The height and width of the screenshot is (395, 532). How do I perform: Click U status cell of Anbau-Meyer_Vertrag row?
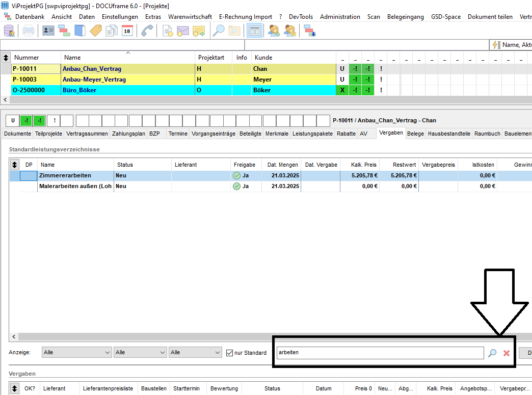click(x=342, y=80)
